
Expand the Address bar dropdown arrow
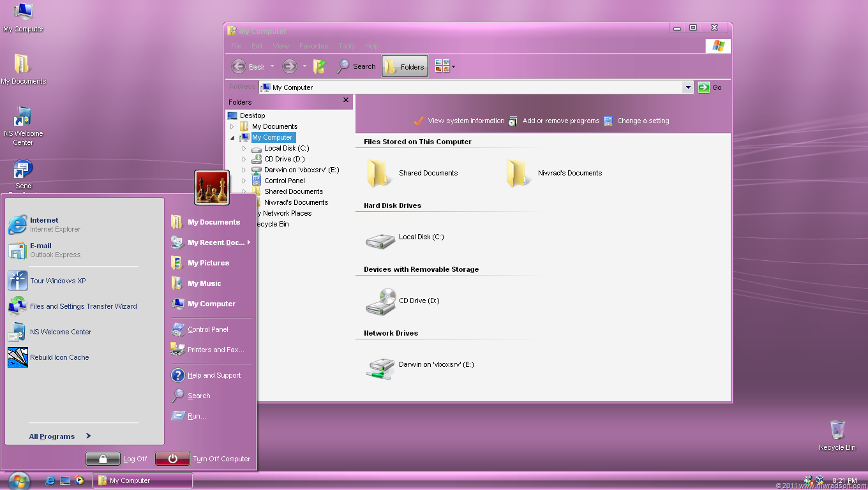point(688,87)
